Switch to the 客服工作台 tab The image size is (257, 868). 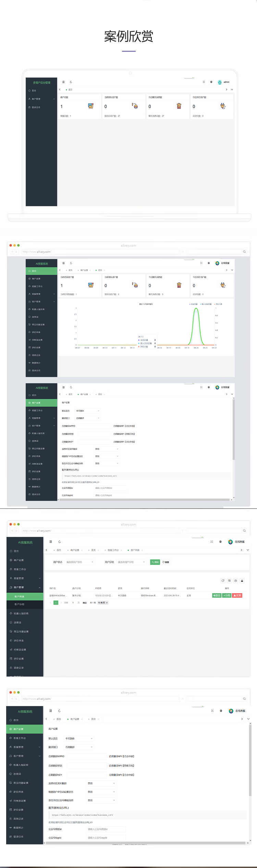113,550
